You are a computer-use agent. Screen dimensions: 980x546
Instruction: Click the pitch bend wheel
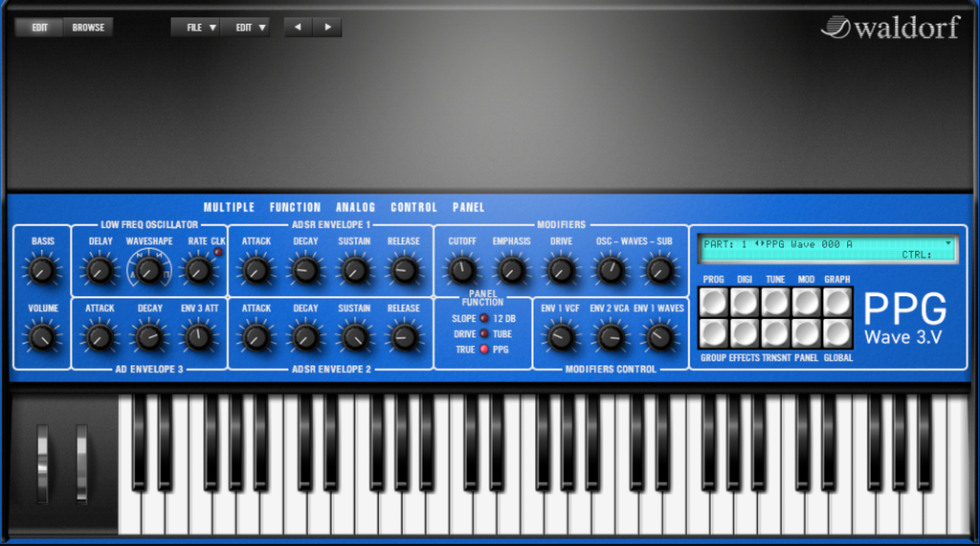(x=42, y=464)
